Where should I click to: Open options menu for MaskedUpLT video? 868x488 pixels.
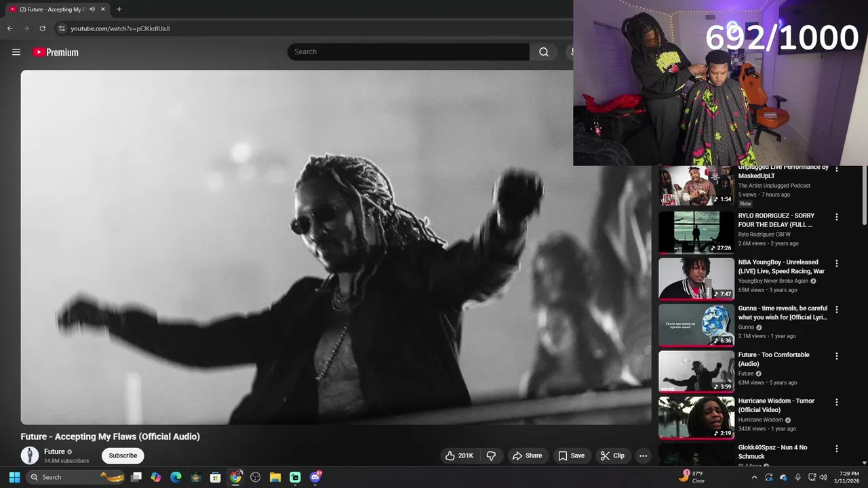[836, 169]
